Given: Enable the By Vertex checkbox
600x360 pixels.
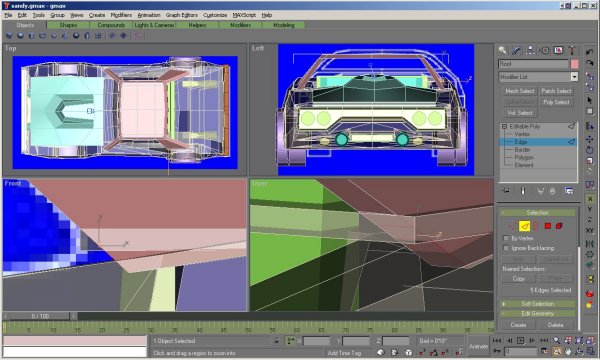Looking at the screenshot, I should tap(506, 238).
